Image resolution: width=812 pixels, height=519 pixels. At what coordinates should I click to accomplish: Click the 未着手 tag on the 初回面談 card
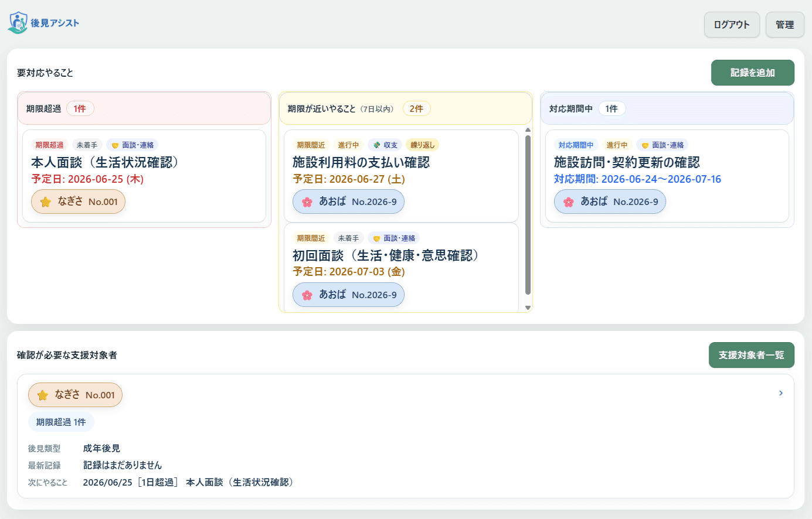coord(348,238)
